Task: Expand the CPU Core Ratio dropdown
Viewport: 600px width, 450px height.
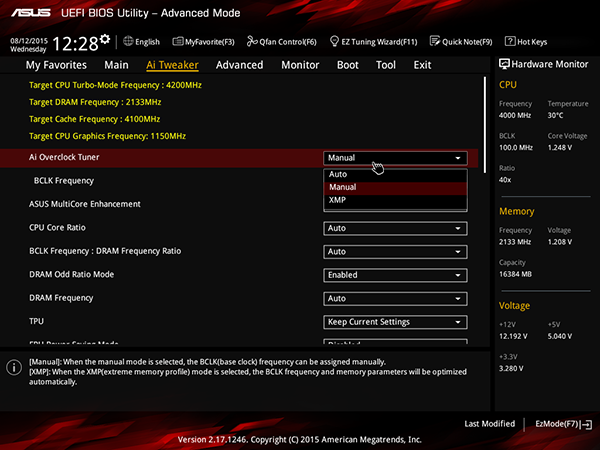Action: coord(395,228)
